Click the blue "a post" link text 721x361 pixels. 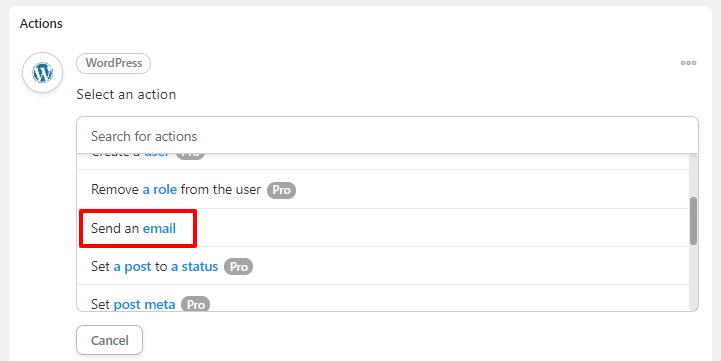[x=132, y=267]
